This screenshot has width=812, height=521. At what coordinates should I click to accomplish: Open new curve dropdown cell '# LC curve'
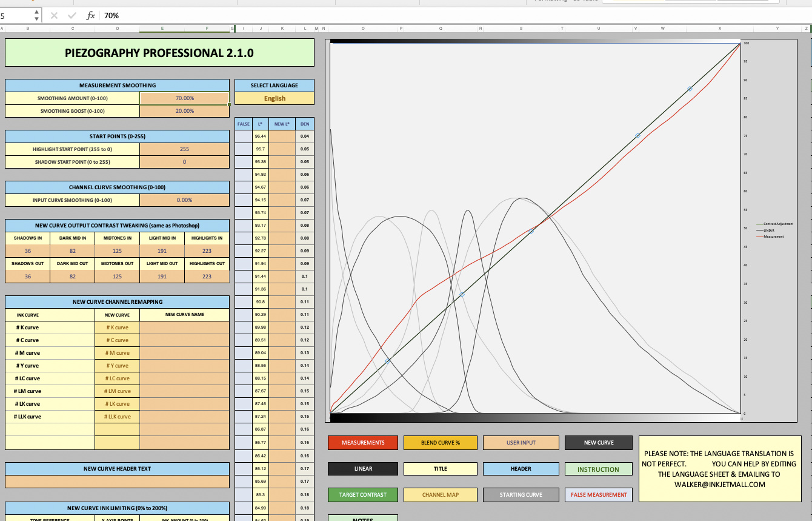coord(118,378)
